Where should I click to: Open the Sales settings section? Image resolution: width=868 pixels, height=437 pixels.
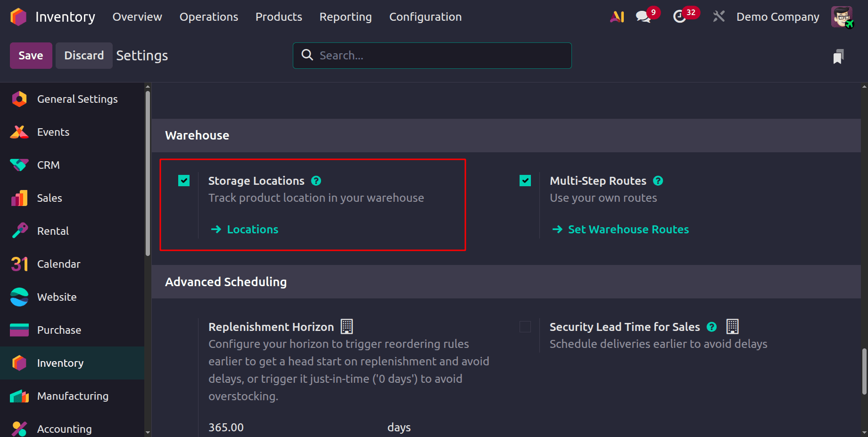coord(49,198)
